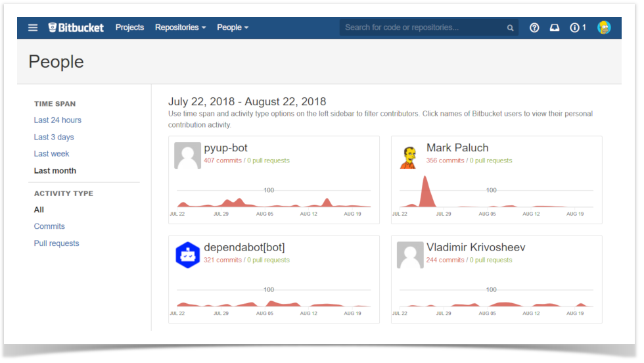Click Vladimir Krivosheev's 0 pull requests text
The width and height of the screenshot is (644, 363).
(491, 260)
